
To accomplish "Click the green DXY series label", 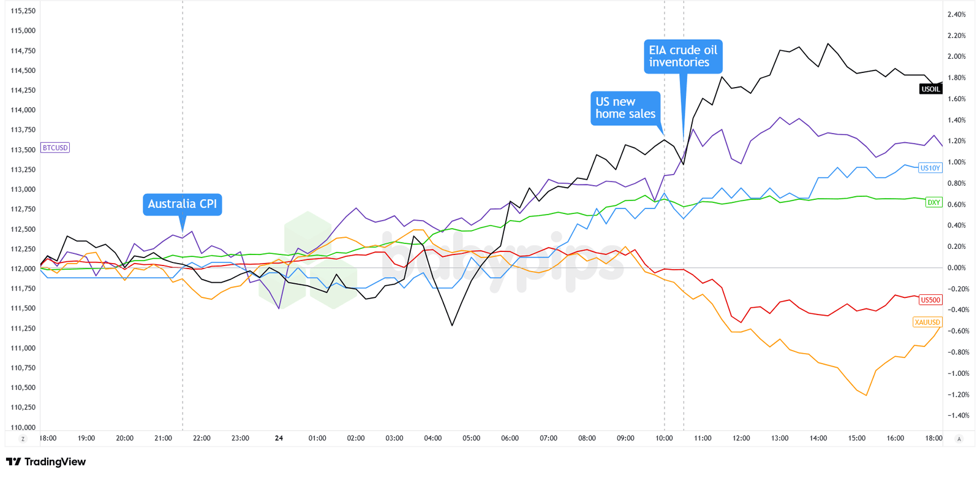I will click(x=933, y=202).
